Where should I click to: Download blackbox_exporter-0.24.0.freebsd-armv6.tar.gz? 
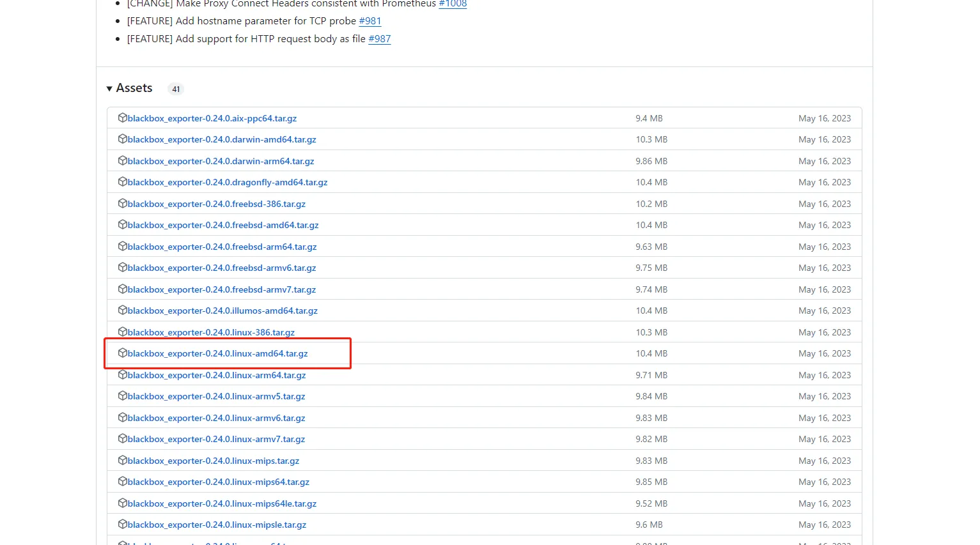(222, 268)
